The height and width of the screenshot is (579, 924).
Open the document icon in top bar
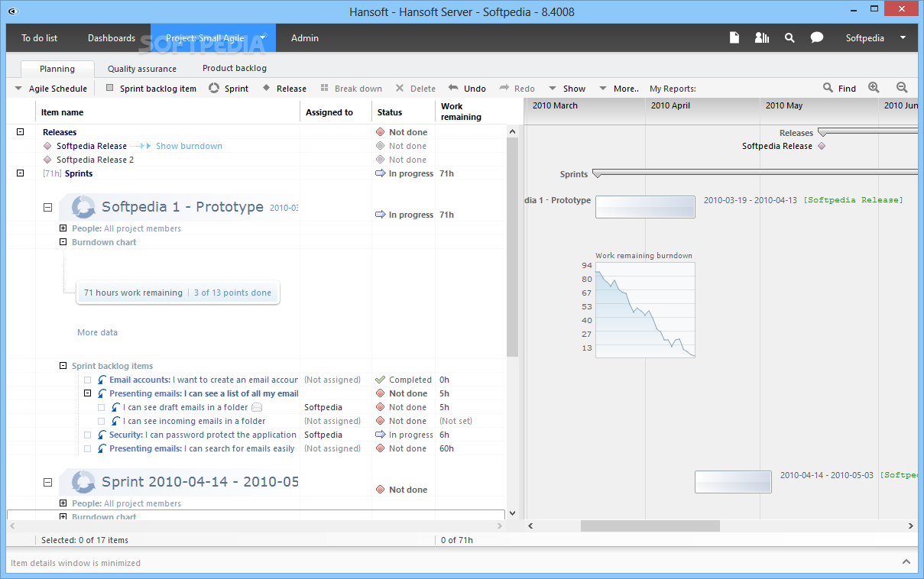point(734,37)
